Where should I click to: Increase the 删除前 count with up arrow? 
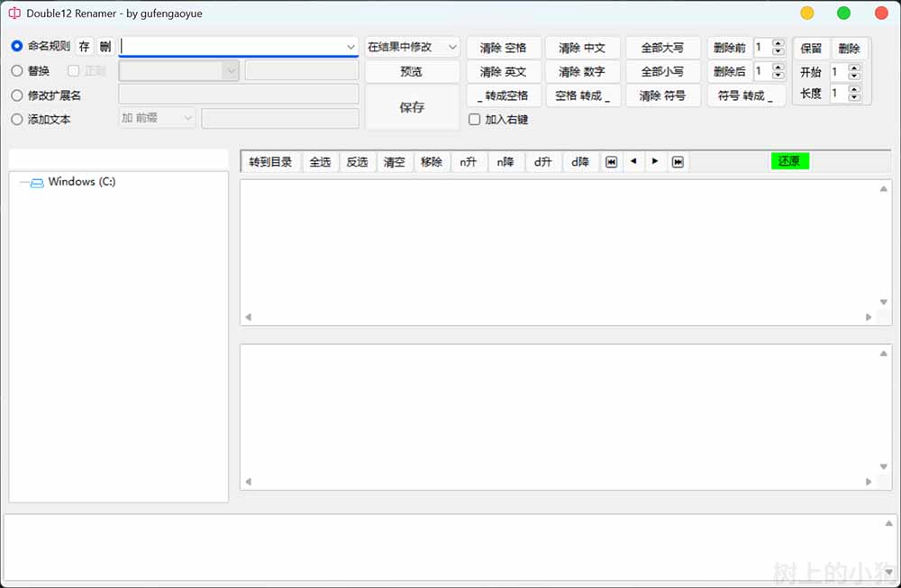coord(778,42)
